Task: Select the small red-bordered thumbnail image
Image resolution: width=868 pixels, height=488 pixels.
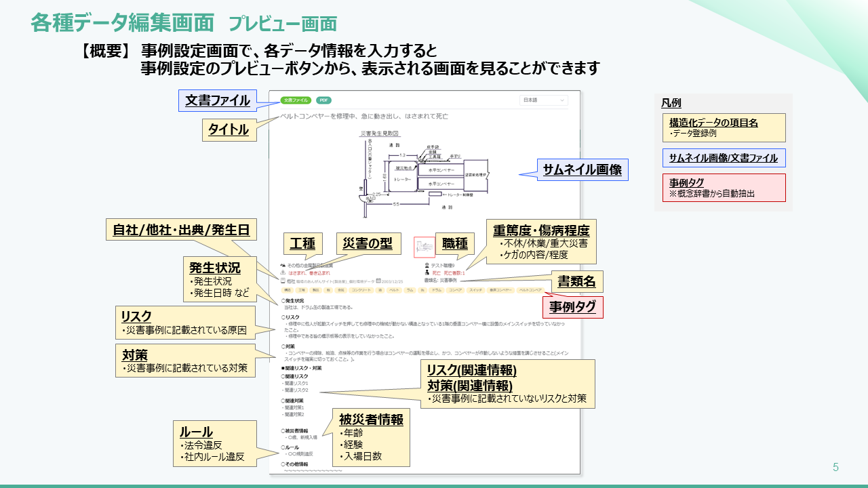Action: pos(423,246)
